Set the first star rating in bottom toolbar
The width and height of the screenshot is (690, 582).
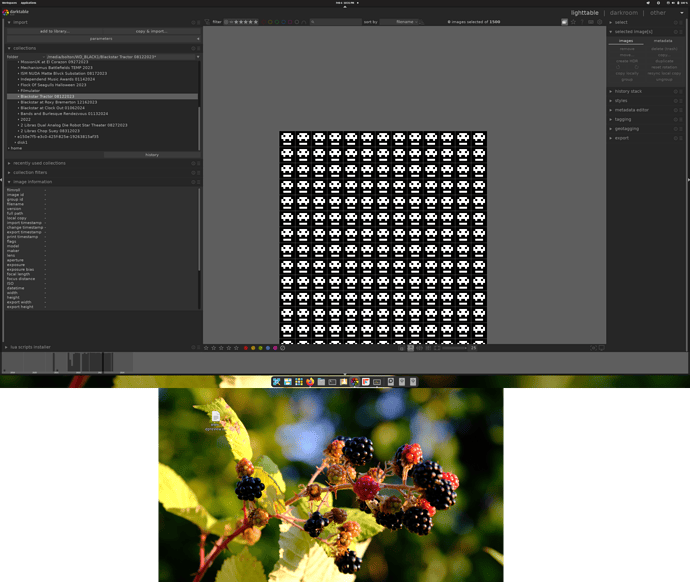[x=206, y=348]
